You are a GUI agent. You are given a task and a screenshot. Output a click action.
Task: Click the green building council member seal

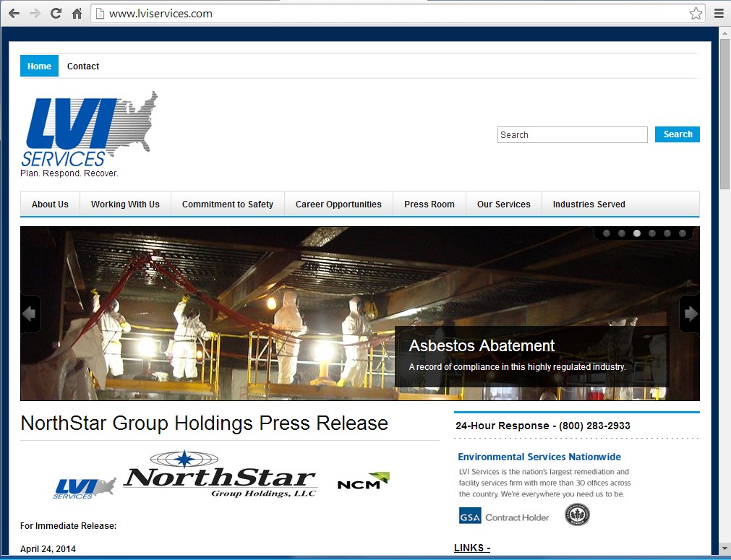577,514
